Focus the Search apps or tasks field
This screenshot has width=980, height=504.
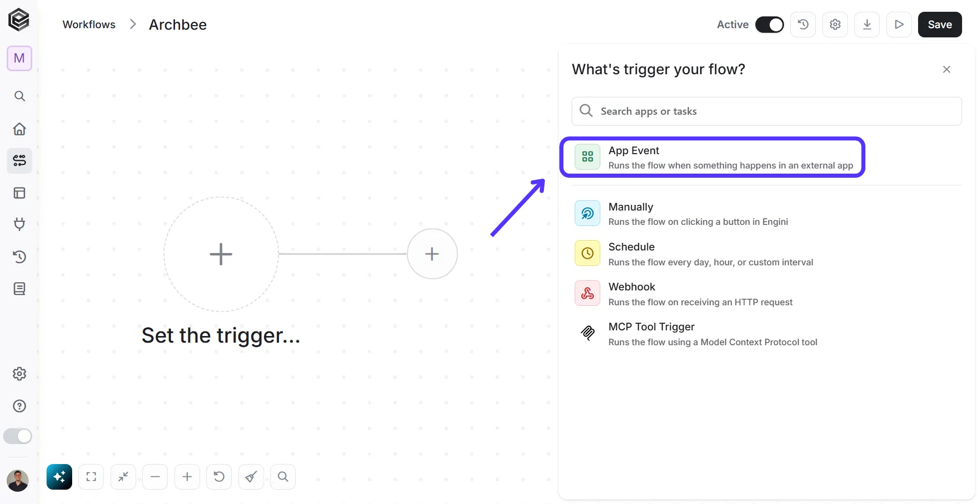[767, 111]
